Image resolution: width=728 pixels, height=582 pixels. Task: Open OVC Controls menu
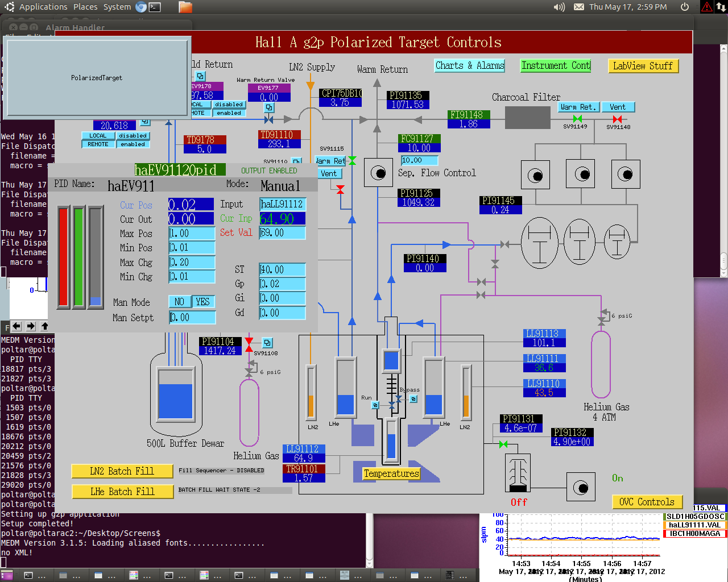647,502
